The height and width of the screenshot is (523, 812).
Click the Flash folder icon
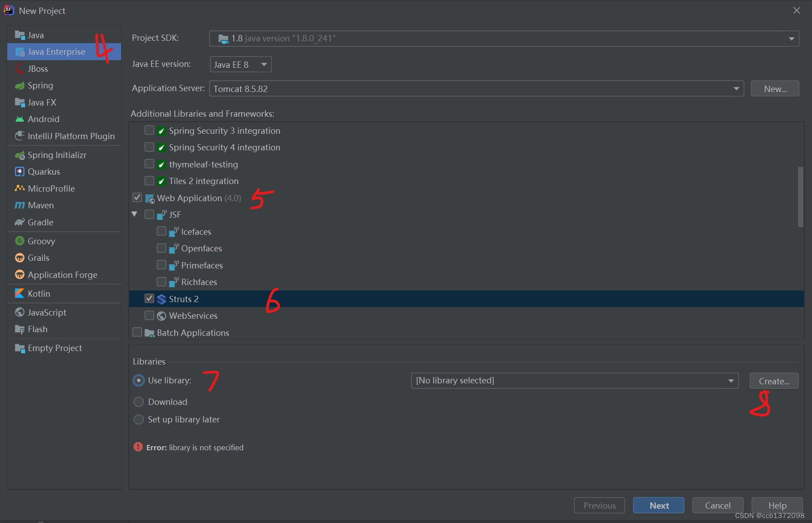tap(20, 330)
